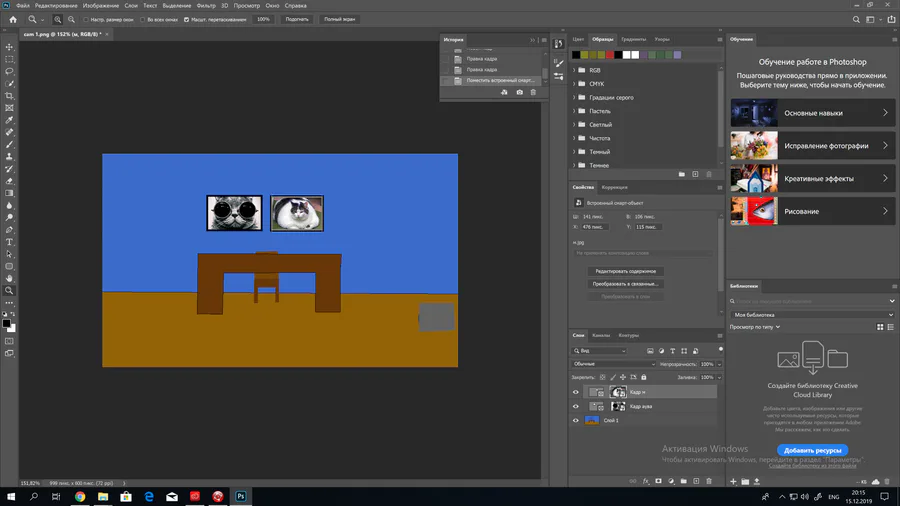900x506 pixels.
Task: Pick the first black swatch in the Swatches panel
Action: pyautogui.click(x=576, y=55)
